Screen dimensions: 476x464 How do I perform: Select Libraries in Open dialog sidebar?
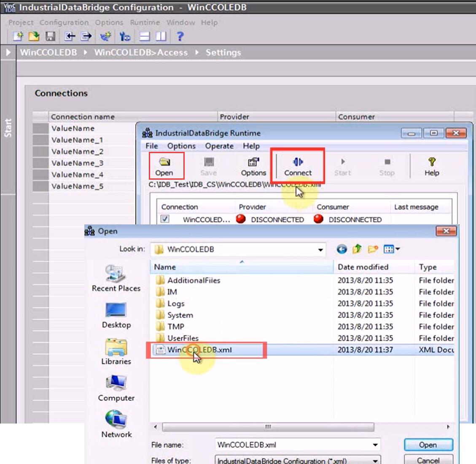point(116,352)
